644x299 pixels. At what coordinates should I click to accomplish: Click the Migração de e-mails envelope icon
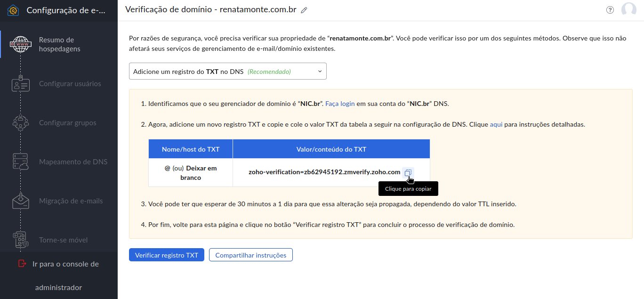[x=21, y=201]
